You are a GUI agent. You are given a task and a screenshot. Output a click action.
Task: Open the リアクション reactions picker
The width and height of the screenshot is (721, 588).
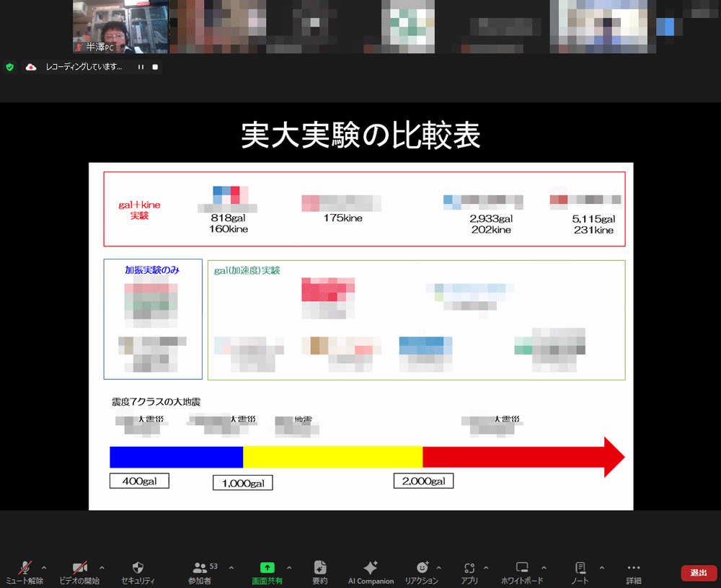click(422, 571)
